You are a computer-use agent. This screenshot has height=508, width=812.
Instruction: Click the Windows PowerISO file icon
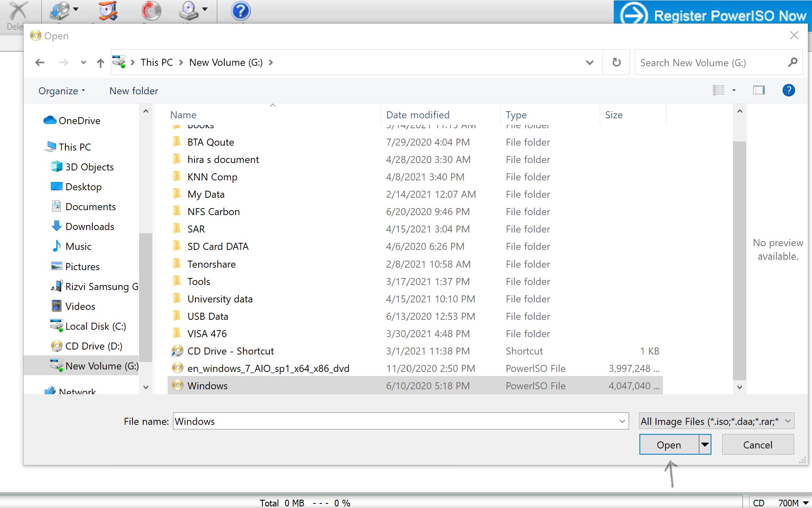tap(177, 386)
